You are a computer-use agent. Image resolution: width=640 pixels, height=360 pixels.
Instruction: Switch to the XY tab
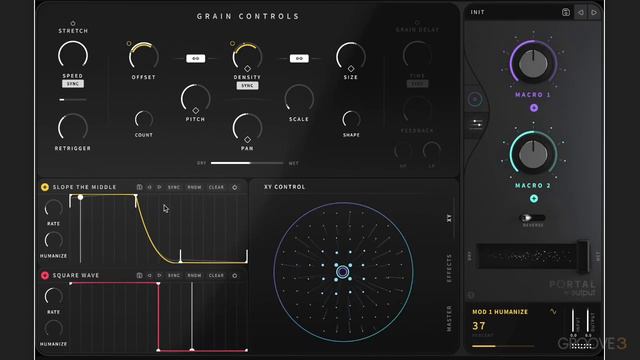449,218
